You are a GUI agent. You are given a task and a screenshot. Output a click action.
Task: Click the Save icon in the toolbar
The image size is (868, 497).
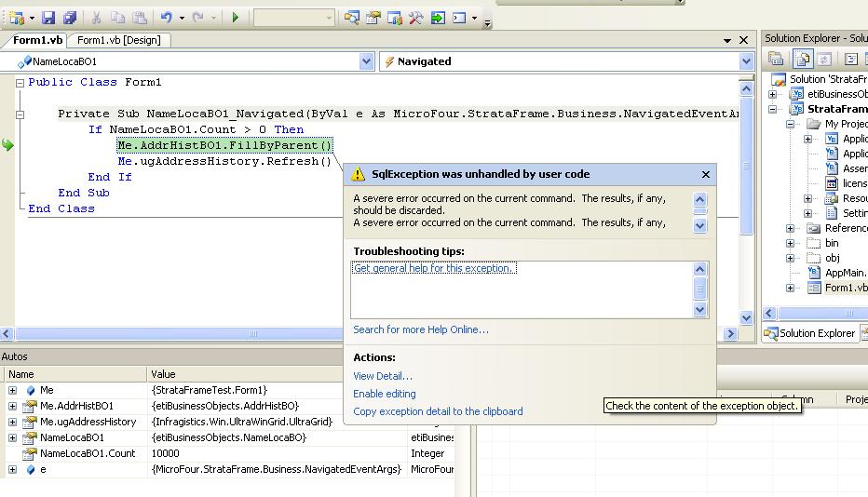tap(48, 18)
